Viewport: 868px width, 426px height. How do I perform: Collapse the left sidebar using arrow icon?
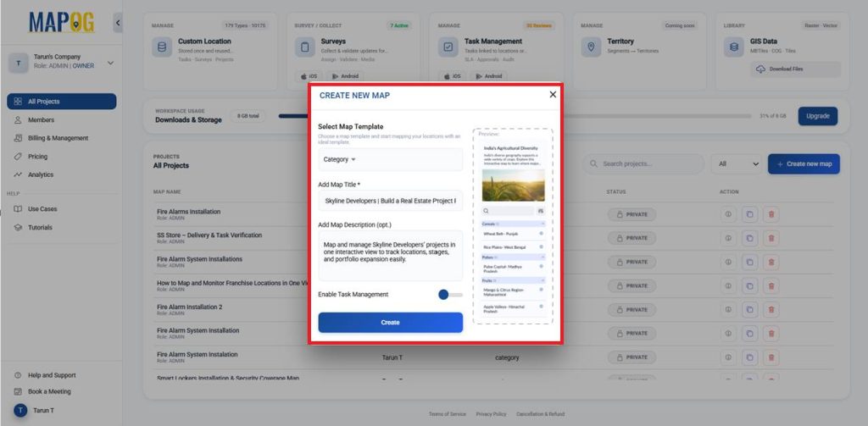(118, 23)
